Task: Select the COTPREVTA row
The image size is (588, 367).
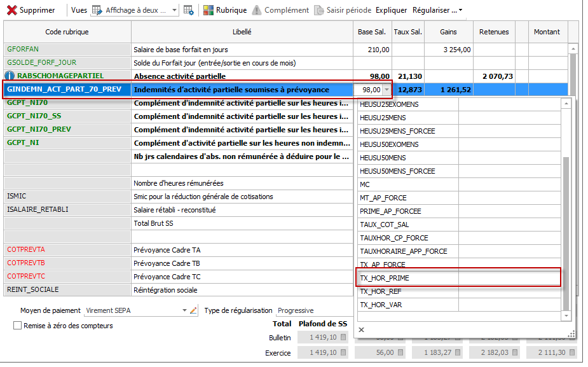Action: (x=178, y=250)
